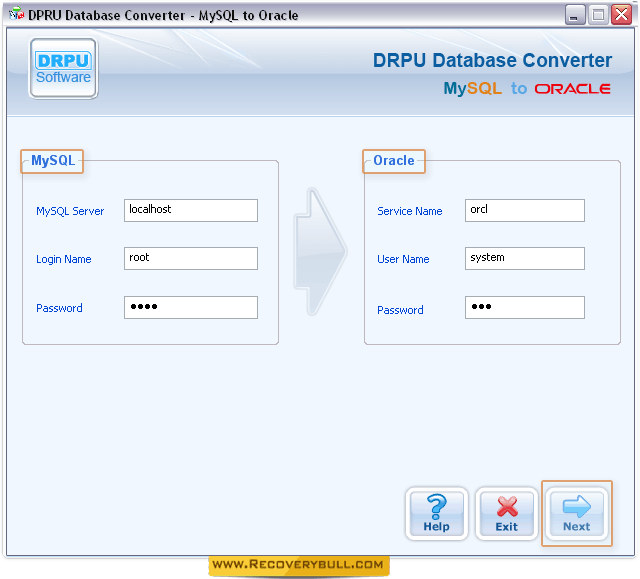640x579 pixels.
Task: Proceed with the Next arrow button
Action: pyautogui.click(x=576, y=513)
